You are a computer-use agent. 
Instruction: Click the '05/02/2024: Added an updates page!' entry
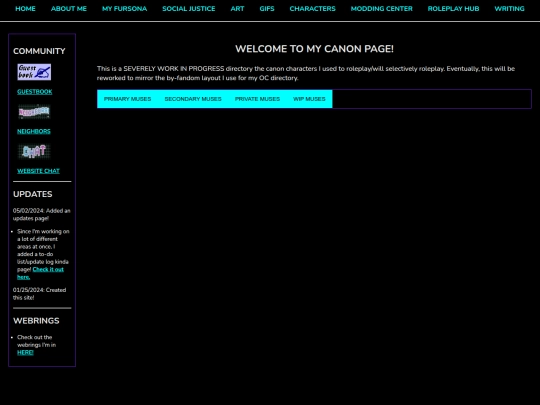tap(42, 215)
